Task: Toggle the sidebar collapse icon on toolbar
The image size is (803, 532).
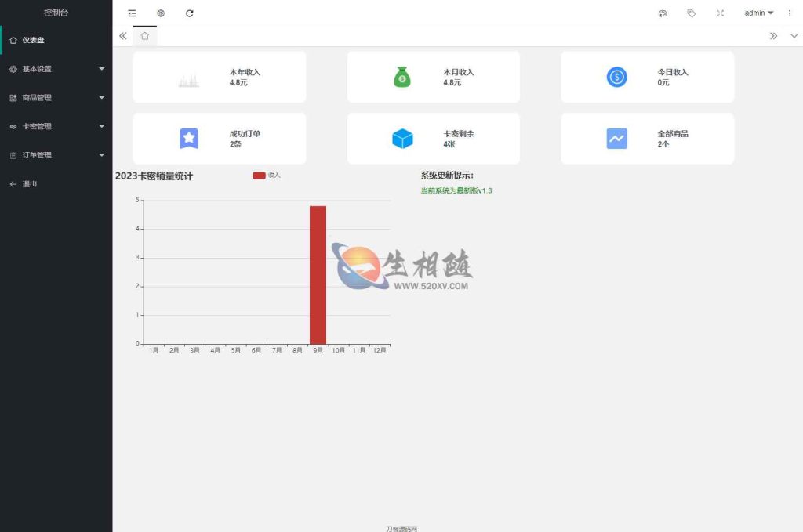Action: pos(132,13)
